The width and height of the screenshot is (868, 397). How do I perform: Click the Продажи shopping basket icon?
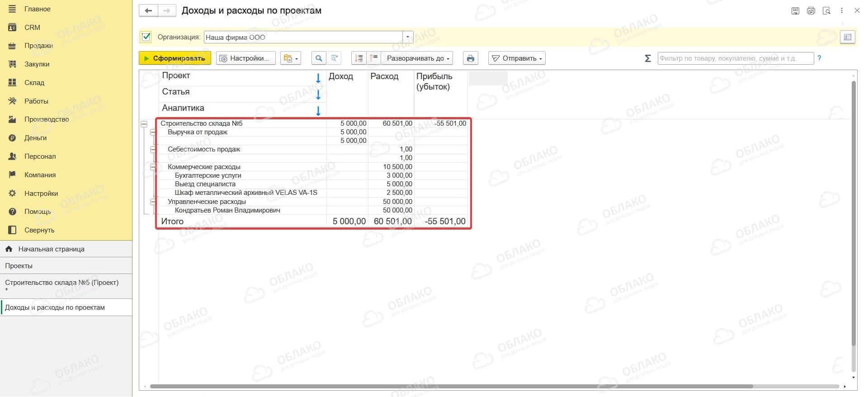pyautogui.click(x=12, y=46)
